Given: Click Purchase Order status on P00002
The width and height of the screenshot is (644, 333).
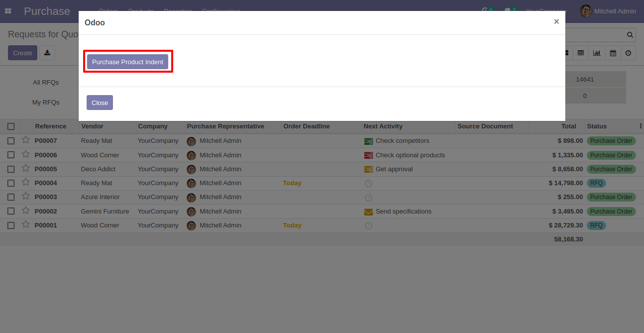Looking at the screenshot, I should click(x=611, y=212).
